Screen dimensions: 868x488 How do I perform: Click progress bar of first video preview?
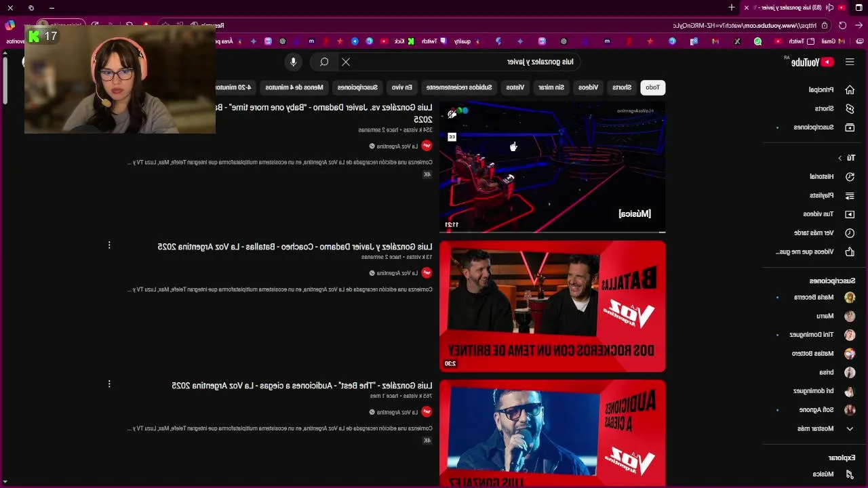[553, 232]
